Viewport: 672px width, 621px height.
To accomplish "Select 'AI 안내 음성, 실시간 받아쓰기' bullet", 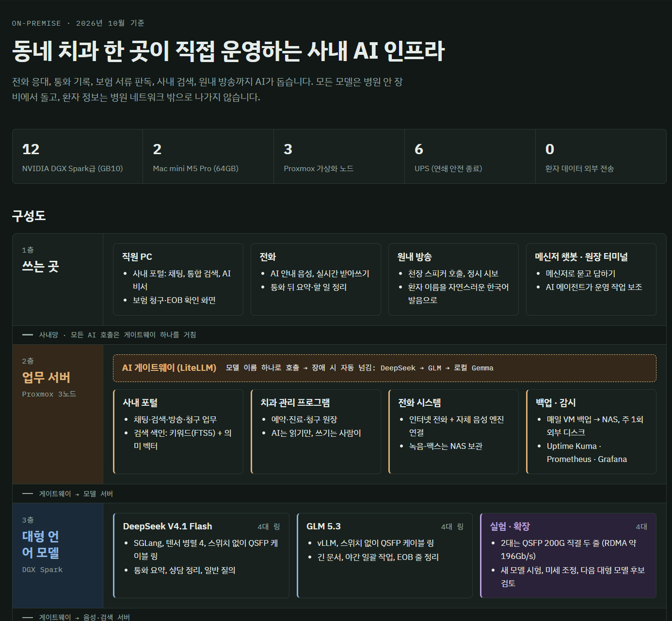I will [x=320, y=274].
